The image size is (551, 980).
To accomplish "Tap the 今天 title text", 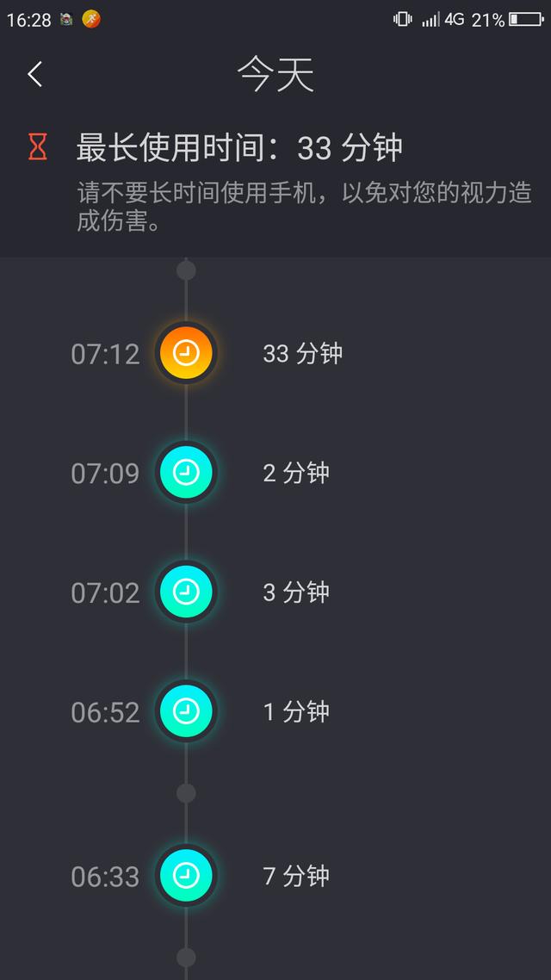I will [275, 74].
